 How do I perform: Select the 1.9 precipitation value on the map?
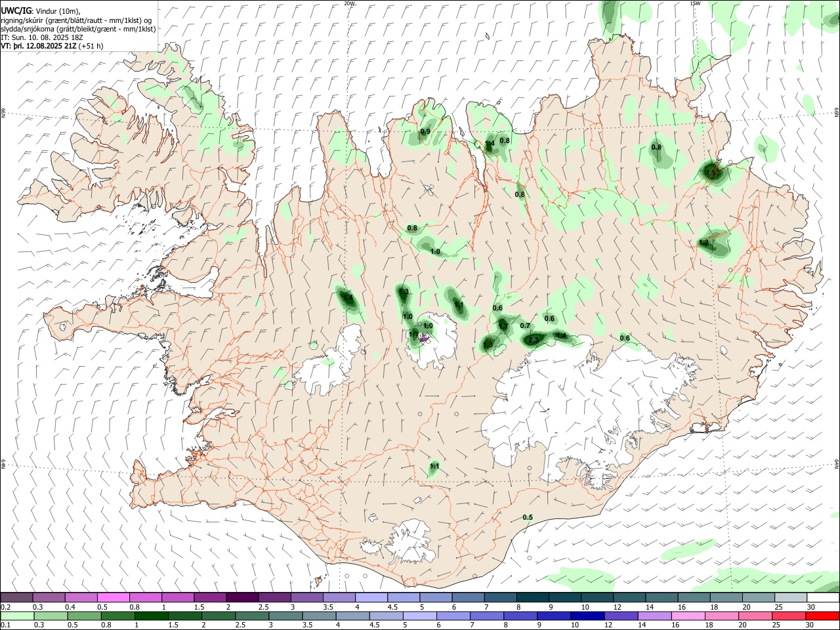coord(712,173)
